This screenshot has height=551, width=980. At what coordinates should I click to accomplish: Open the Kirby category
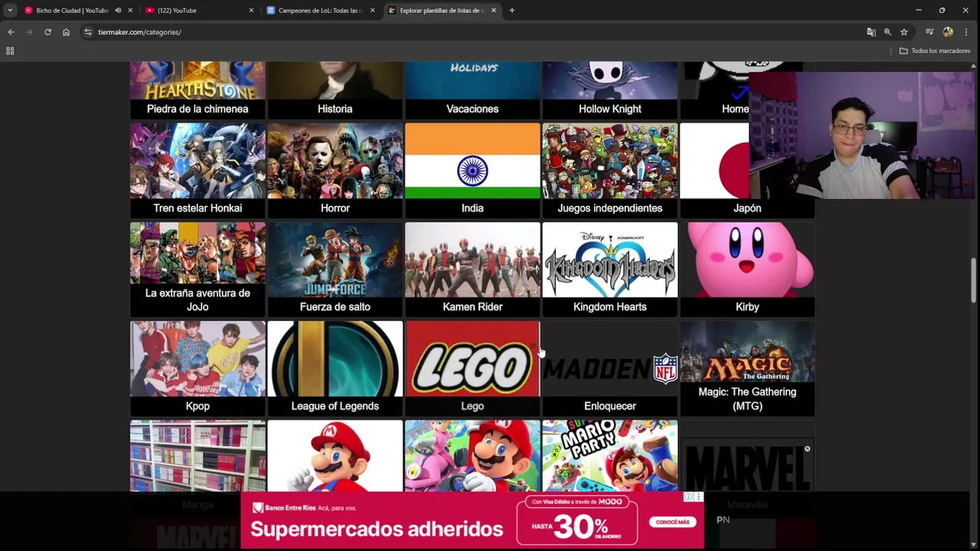[747, 269]
